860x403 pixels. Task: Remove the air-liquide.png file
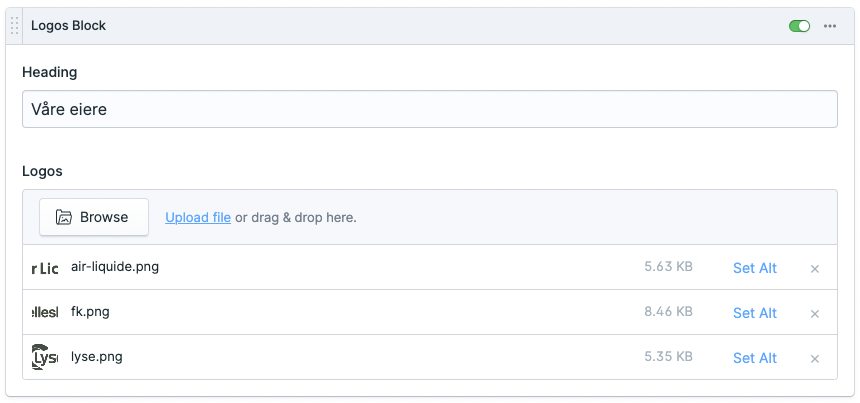pyautogui.click(x=815, y=268)
